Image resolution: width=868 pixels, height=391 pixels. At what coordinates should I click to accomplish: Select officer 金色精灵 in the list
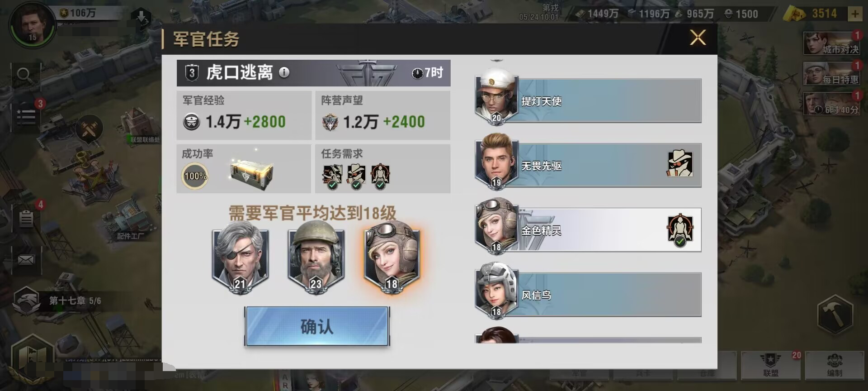(588, 230)
